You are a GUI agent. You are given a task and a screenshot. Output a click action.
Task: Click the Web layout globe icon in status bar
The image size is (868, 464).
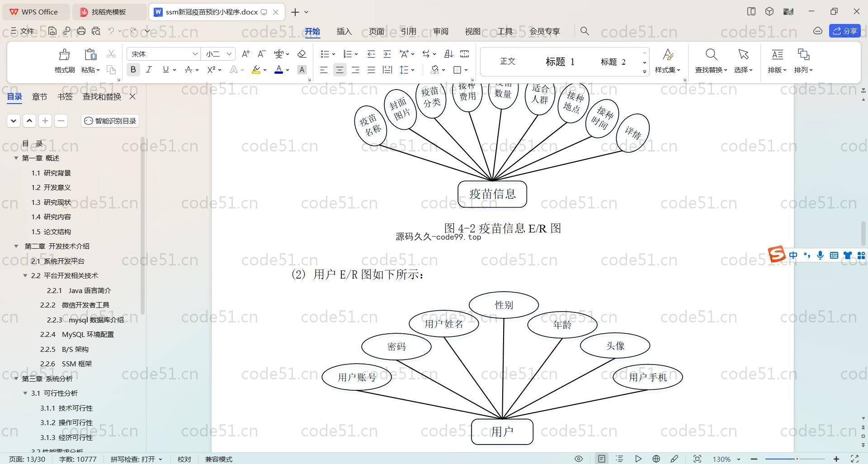pyautogui.click(x=656, y=459)
